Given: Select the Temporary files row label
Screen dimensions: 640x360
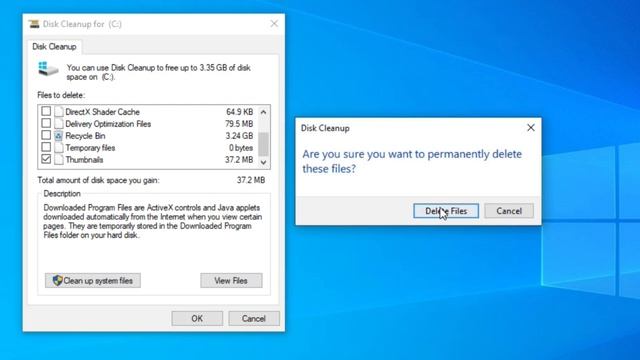Looking at the screenshot, I should pos(90,148).
